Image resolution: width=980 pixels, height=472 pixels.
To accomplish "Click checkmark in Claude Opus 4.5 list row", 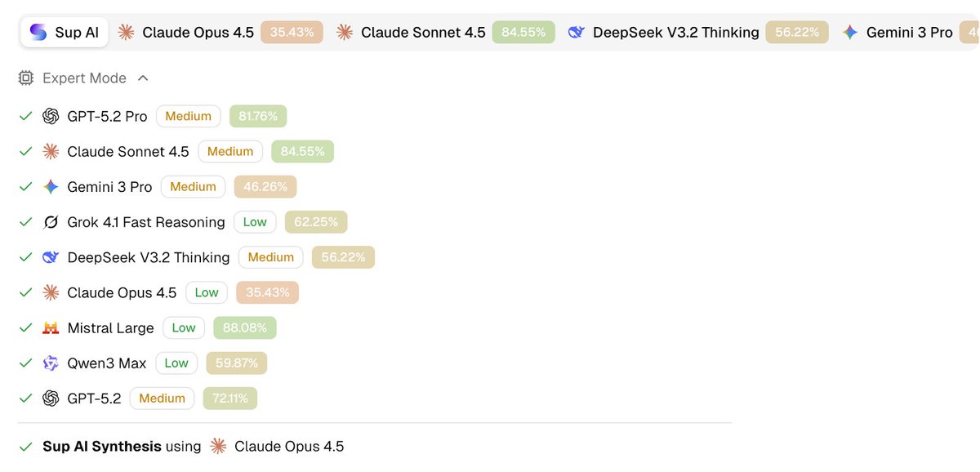I will click(26, 292).
